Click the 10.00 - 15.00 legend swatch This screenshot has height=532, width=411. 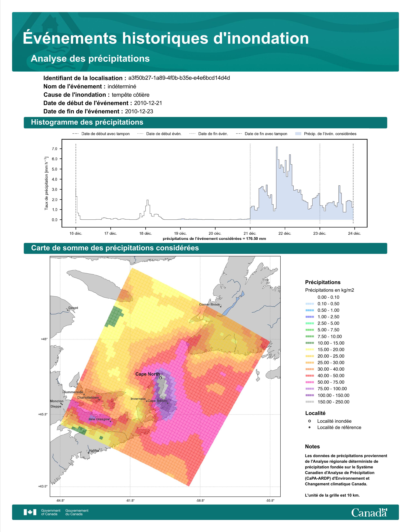point(309,343)
